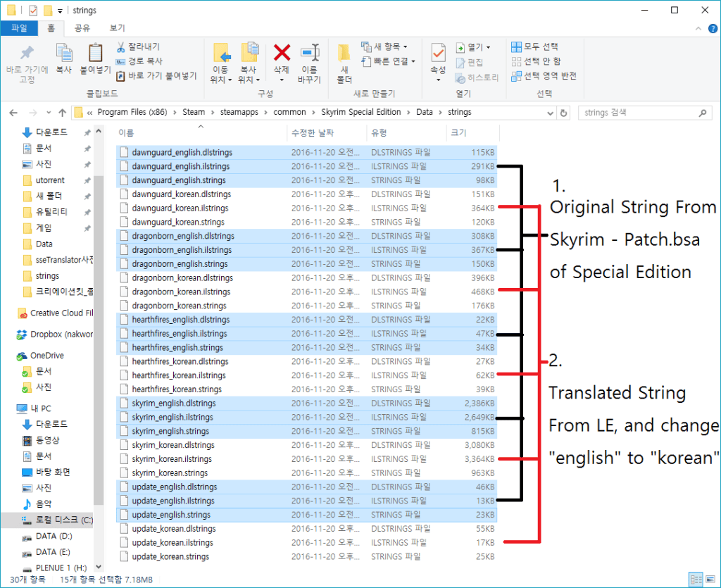Viewport: 721px width, 588px height.
Task: Click Invert selection in ribbon
Action: [x=544, y=76]
